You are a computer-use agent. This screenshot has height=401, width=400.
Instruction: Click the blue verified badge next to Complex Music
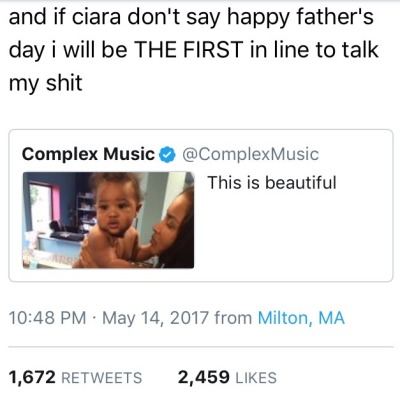coord(168,154)
